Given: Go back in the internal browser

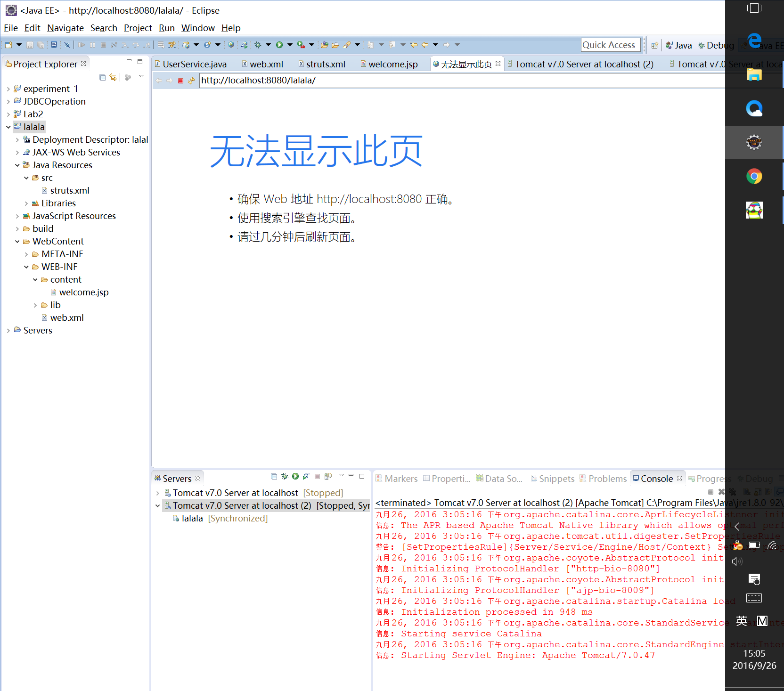Looking at the screenshot, I should point(159,81).
